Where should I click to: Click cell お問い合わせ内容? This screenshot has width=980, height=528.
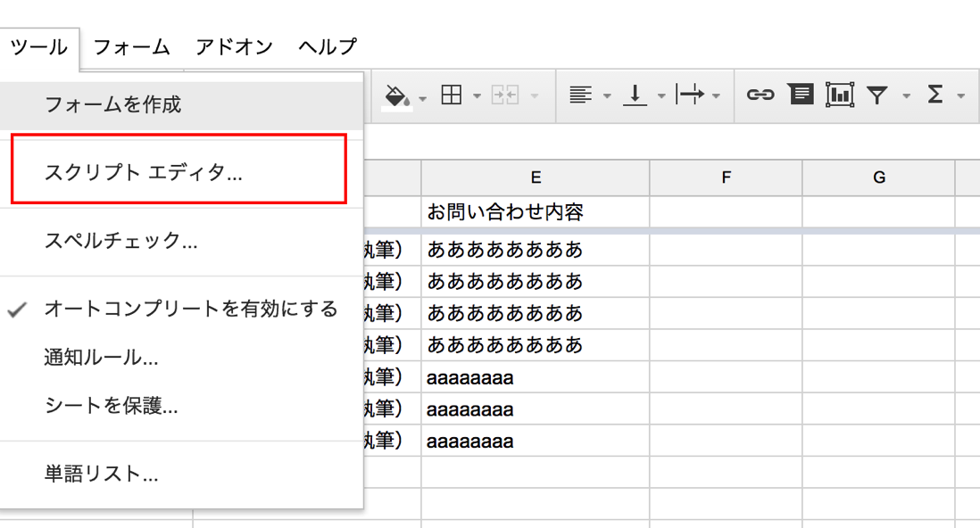[536, 212]
